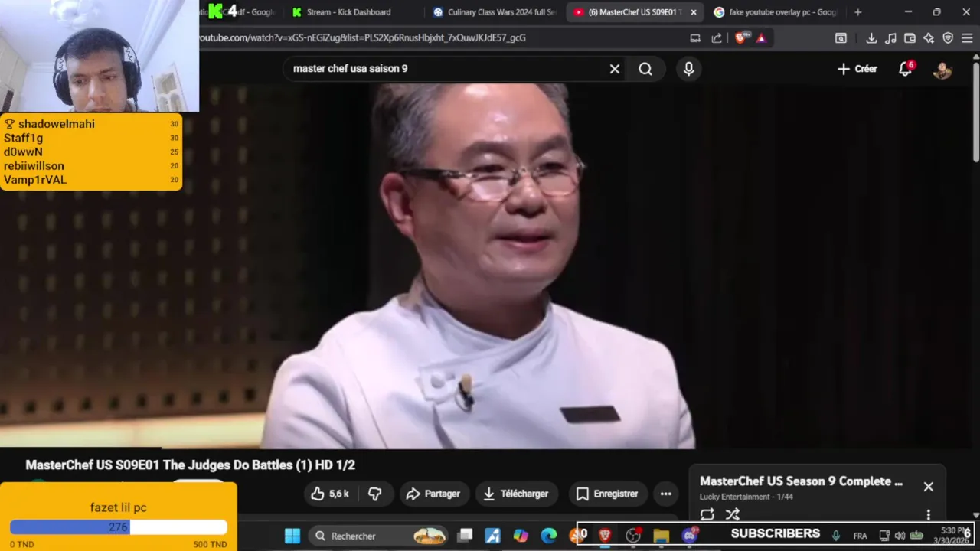Open Brave browser from the taskbar
Screen dimensions: 980x551
[x=605, y=536]
